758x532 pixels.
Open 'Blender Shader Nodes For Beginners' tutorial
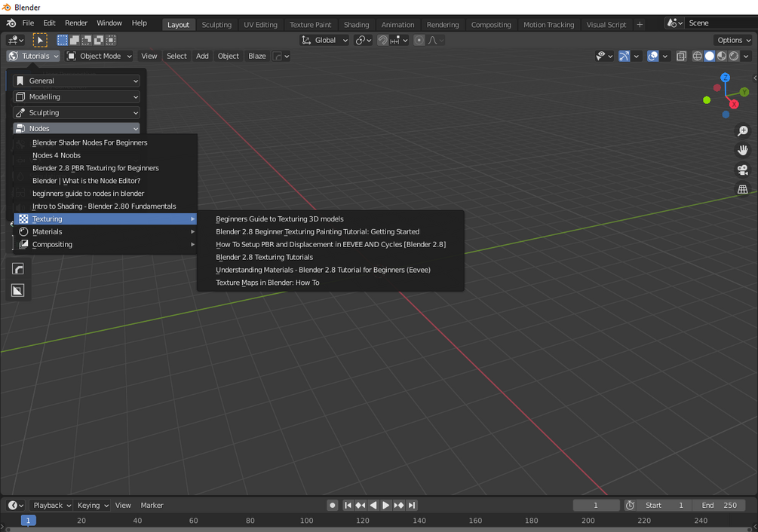pyautogui.click(x=106, y=142)
